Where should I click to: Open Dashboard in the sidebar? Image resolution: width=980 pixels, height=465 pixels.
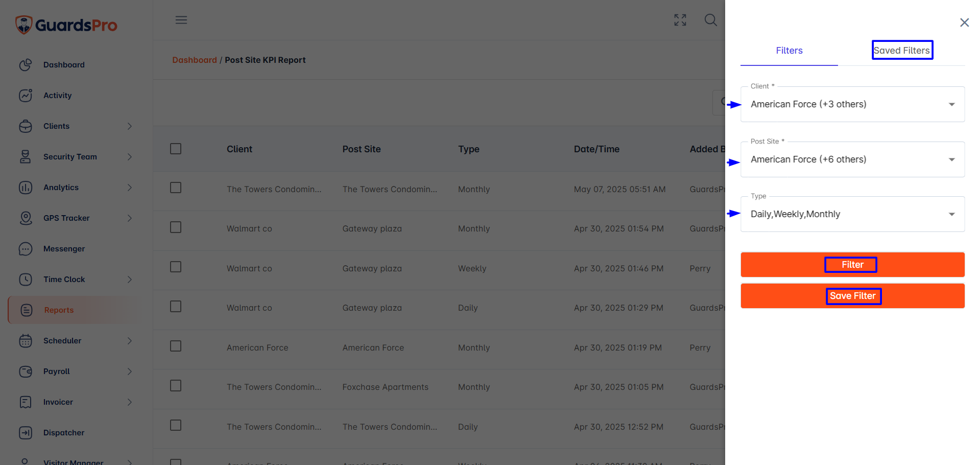[64, 65]
